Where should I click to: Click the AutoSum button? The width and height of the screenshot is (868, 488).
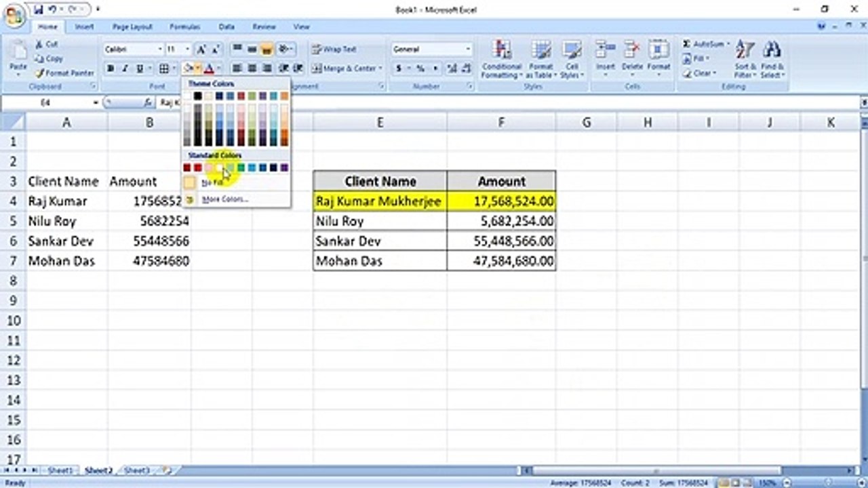[x=705, y=44]
